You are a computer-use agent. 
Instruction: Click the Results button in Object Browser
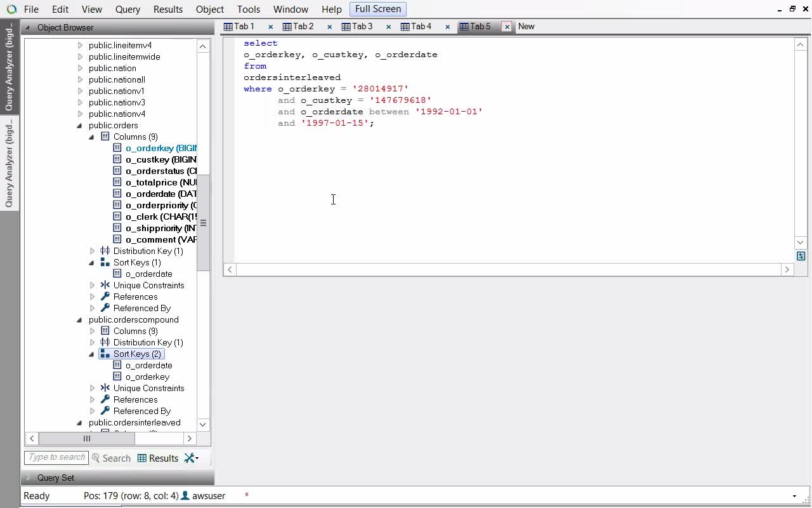point(158,458)
